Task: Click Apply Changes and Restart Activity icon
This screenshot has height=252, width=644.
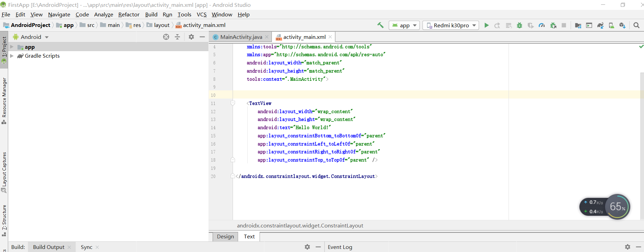Action: [497, 25]
